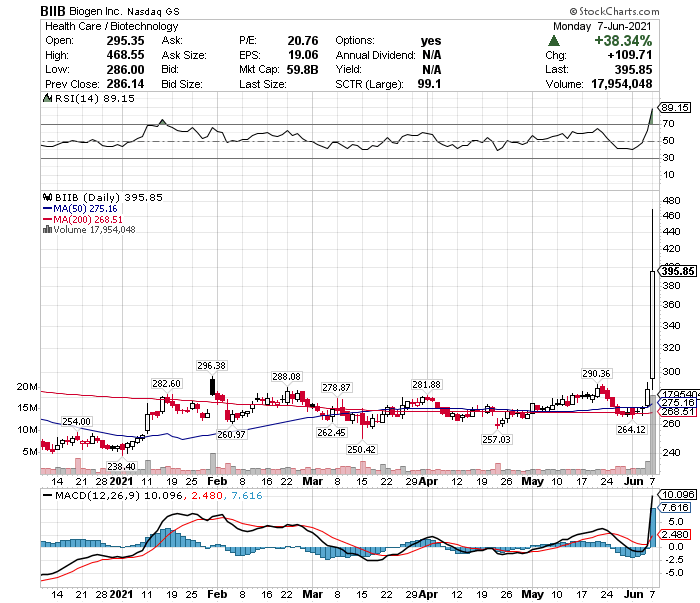Click the 7.616 MACD histogram tag
The image size is (700, 603).
click(675, 507)
